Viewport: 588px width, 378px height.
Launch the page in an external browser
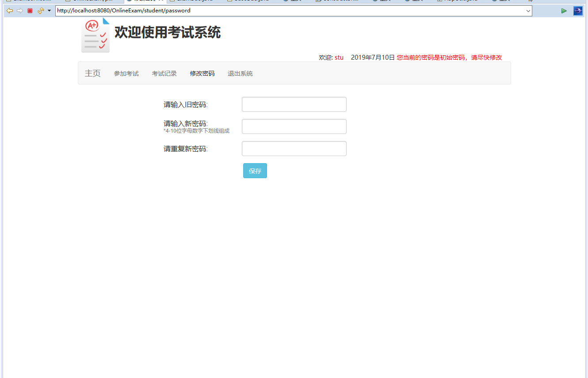tap(564, 10)
